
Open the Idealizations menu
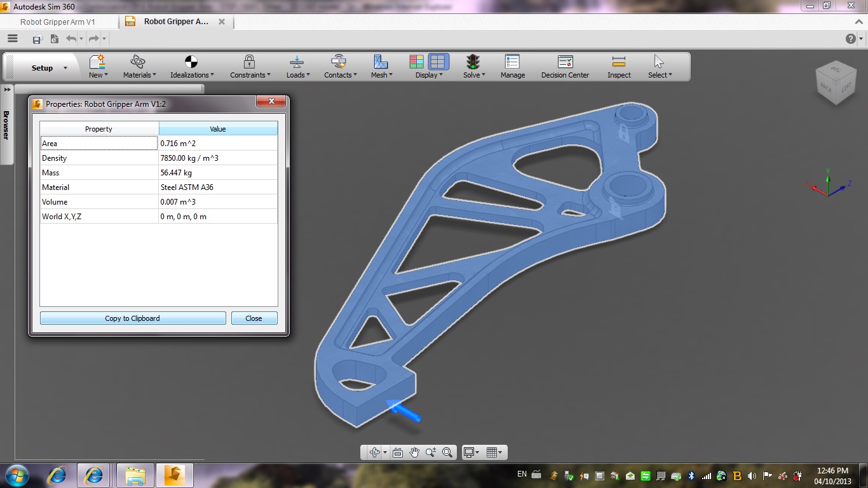click(192, 67)
